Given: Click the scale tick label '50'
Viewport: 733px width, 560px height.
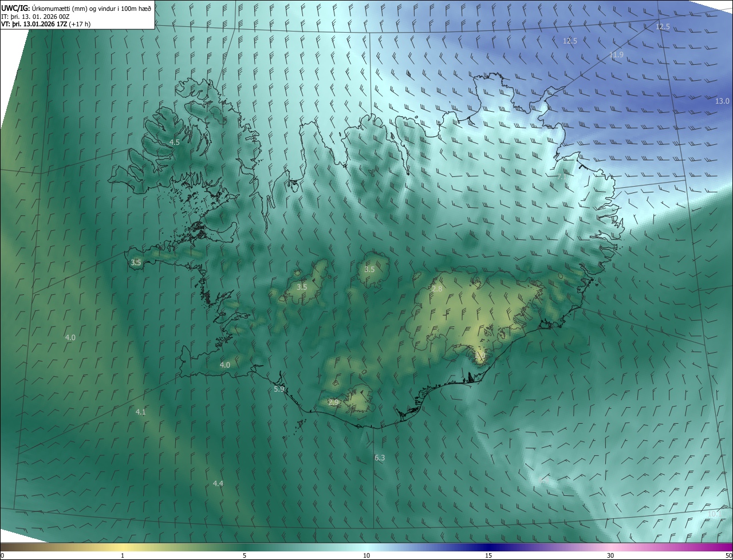Looking at the screenshot, I should coord(728,555).
